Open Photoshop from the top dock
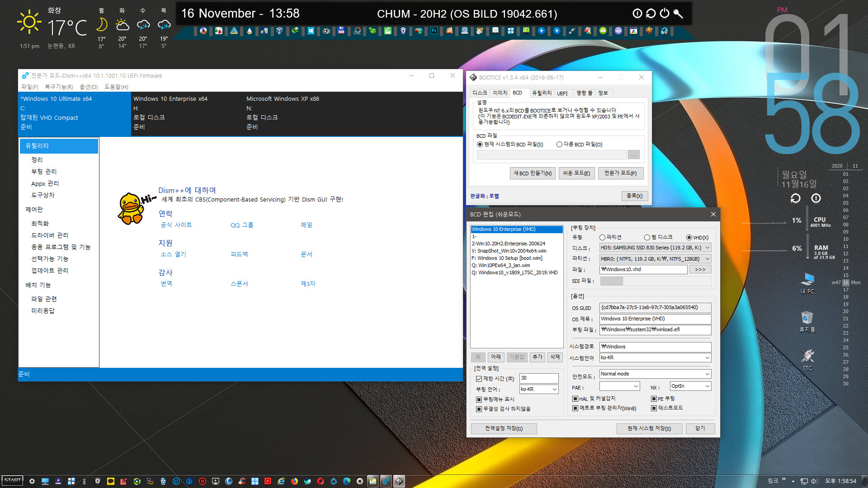The image size is (868, 488). click(434, 31)
